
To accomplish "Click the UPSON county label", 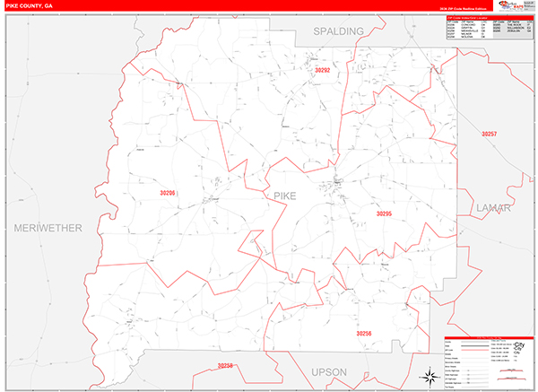I will [329, 372].
